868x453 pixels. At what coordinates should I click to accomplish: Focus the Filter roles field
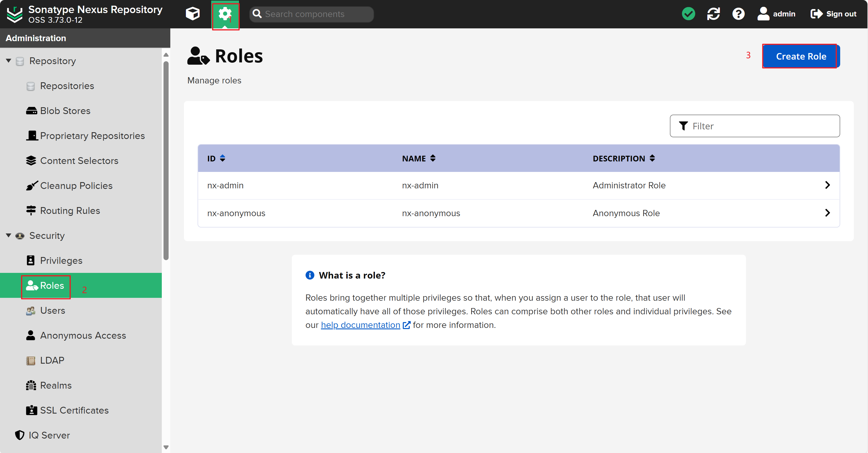tap(754, 126)
